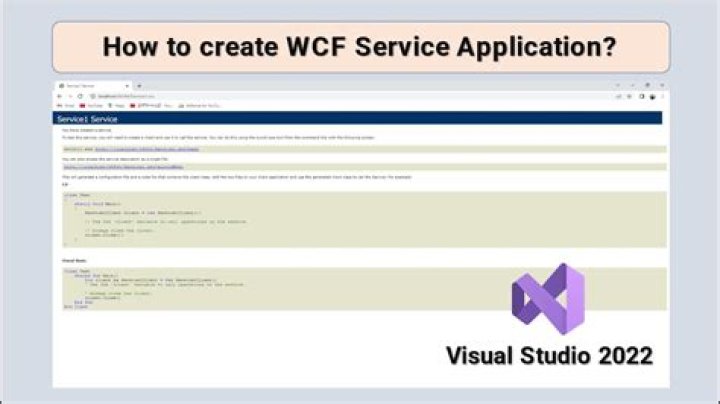The height and width of the screenshot is (404, 720).
Task: Click the Visual Studio 2022 text
Action: pos(549,355)
